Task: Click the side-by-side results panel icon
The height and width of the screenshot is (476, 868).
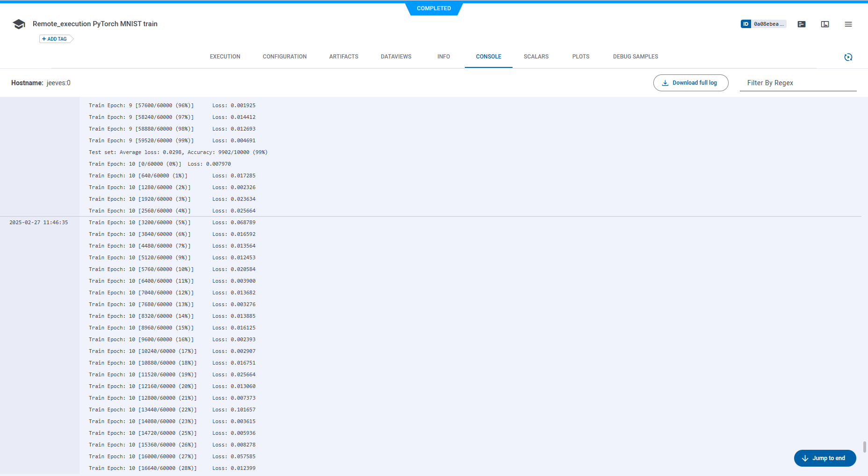Action: click(825, 24)
